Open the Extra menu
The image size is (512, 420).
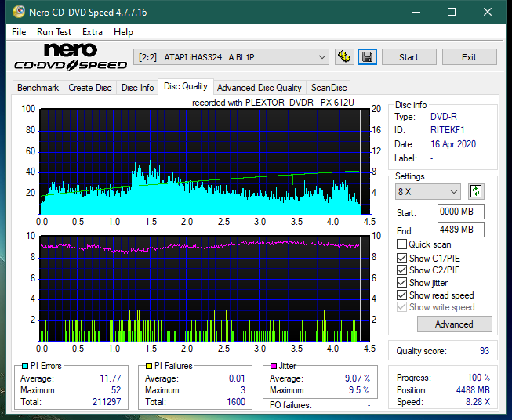click(x=93, y=32)
